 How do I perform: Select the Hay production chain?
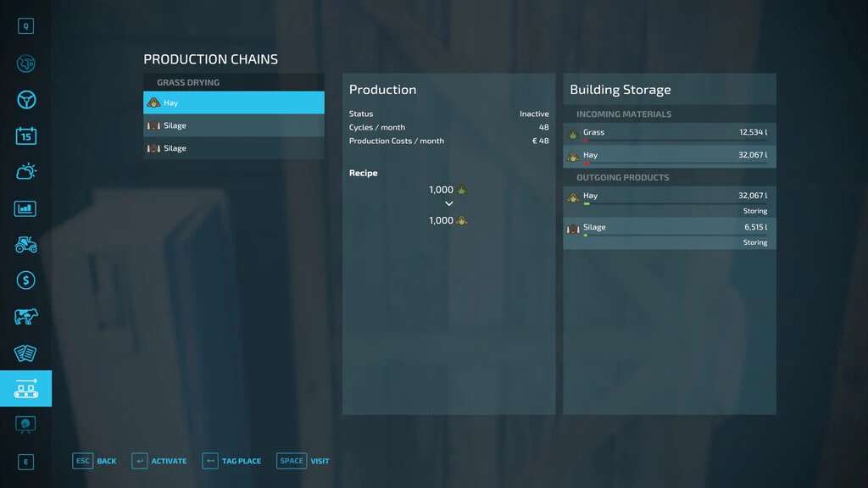click(x=234, y=103)
